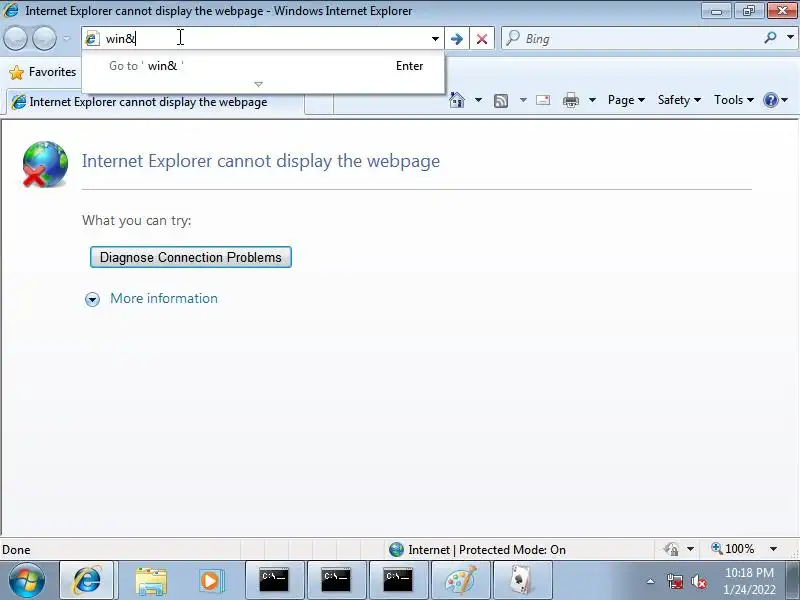
Task: Click the Back navigation button
Action: point(15,38)
